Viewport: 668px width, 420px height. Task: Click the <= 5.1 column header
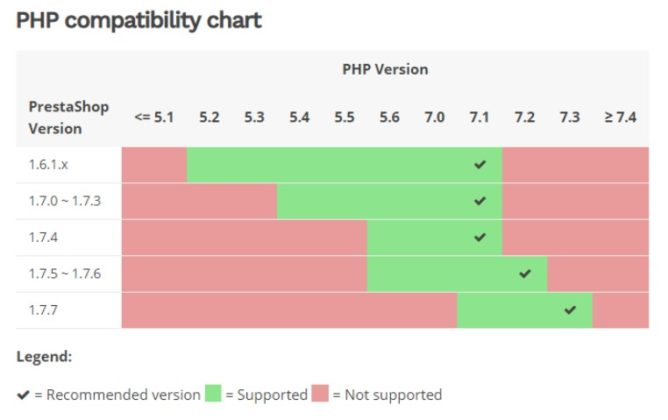pos(154,117)
